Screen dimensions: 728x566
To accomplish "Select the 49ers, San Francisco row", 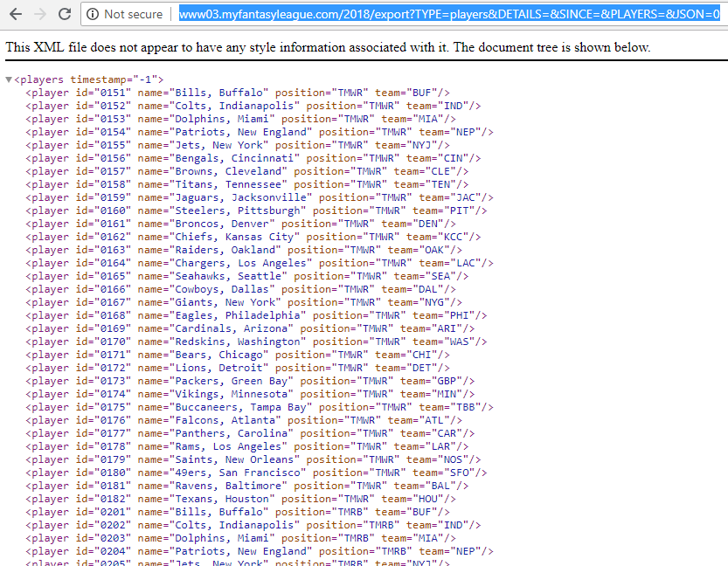I will 256,473.
